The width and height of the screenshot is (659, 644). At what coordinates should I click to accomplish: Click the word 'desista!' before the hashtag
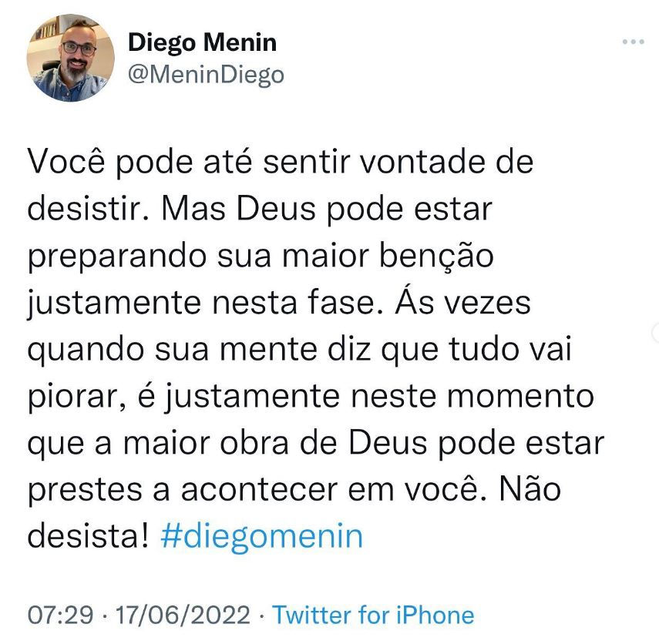tap(89, 537)
